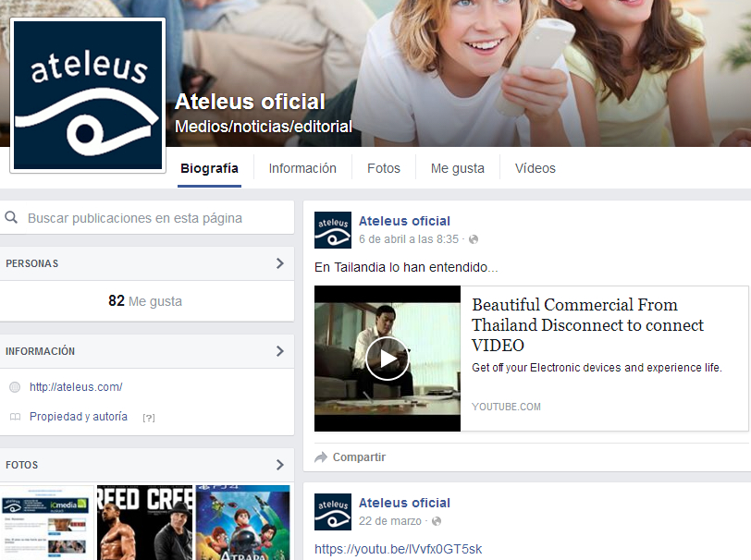Click the Ateleus avatar on the 6 de abril post
The width and height of the screenshot is (751, 560).
click(332, 230)
